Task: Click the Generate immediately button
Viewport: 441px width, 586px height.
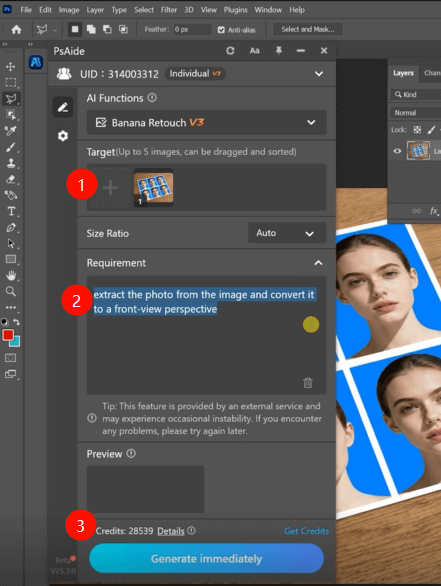Action: tap(206, 559)
